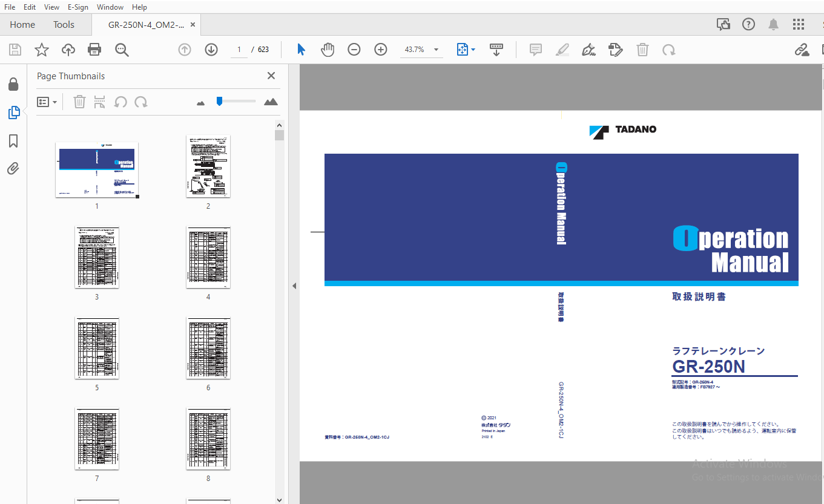Insert page break icon in the thumbnails panel

[x=100, y=102]
